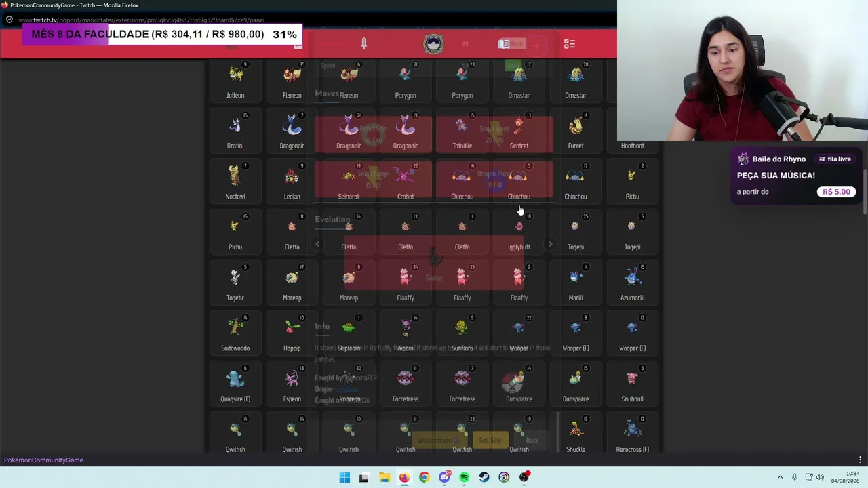This screenshot has width=868, height=488.
Task: Click the Firefox address bar URL
Action: point(142,20)
